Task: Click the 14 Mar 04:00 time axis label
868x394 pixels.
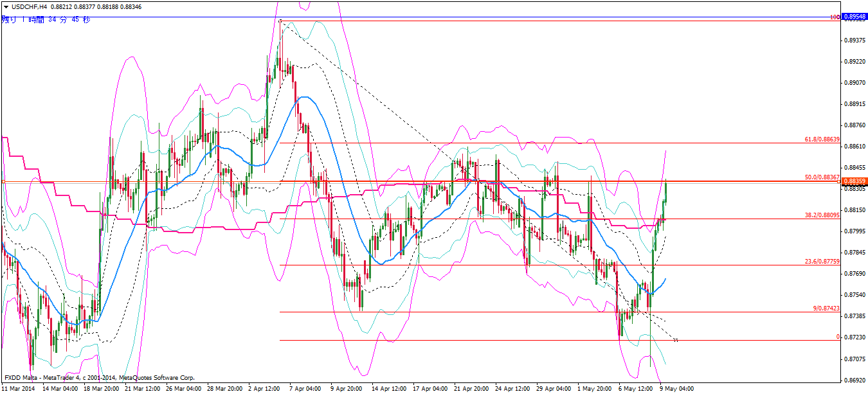Action: click(x=60, y=388)
